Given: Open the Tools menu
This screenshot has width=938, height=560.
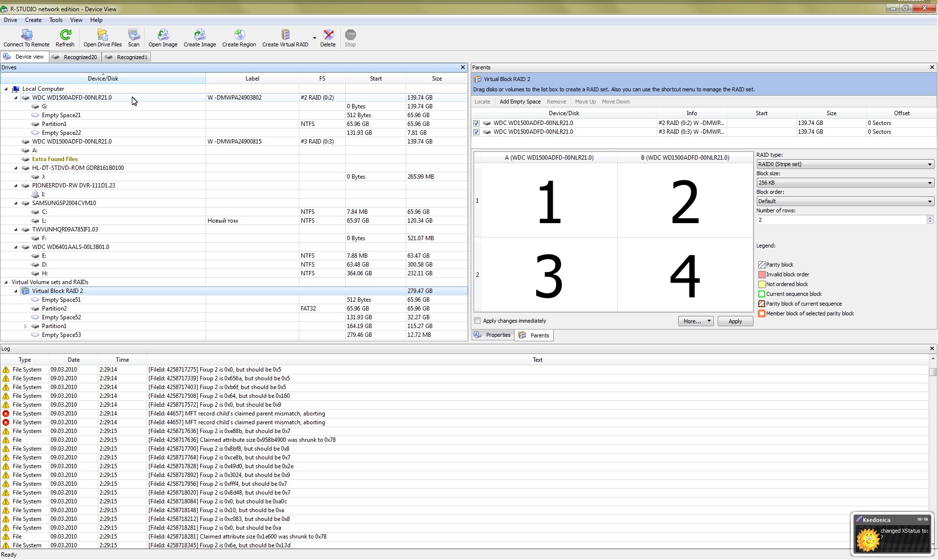Looking at the screenshot, I should tap(56, 20).
